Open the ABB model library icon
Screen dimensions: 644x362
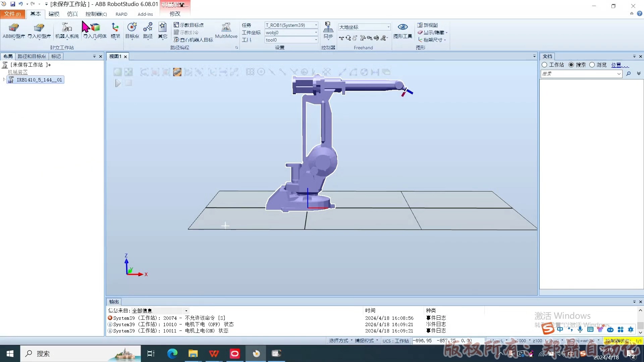[x=14, y=27]
